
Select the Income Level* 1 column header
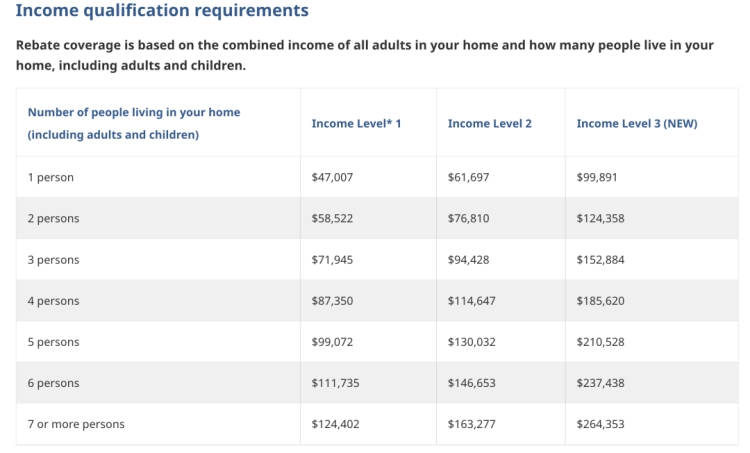tap(356, 123)
